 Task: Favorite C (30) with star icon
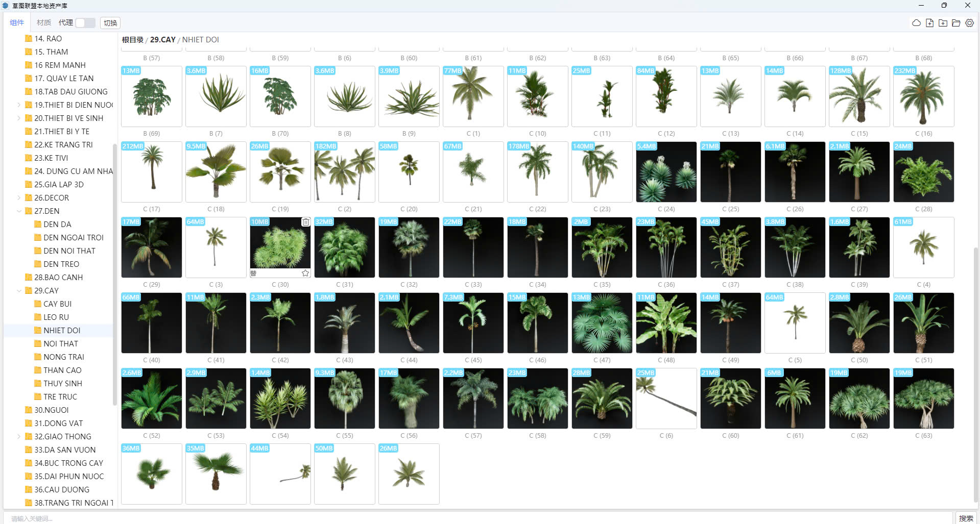305,273
